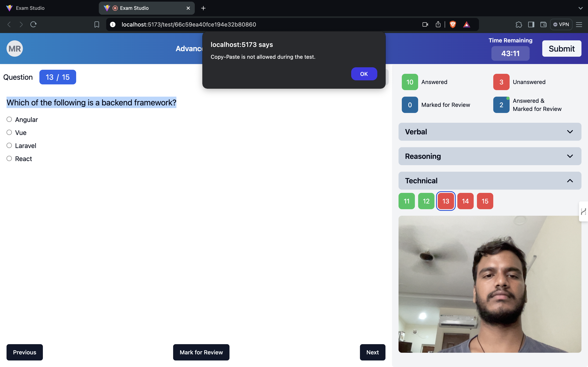Screen dimensions: 588x367
Task: Expand the Reasoning section
Action: click(x=490, y=156)
